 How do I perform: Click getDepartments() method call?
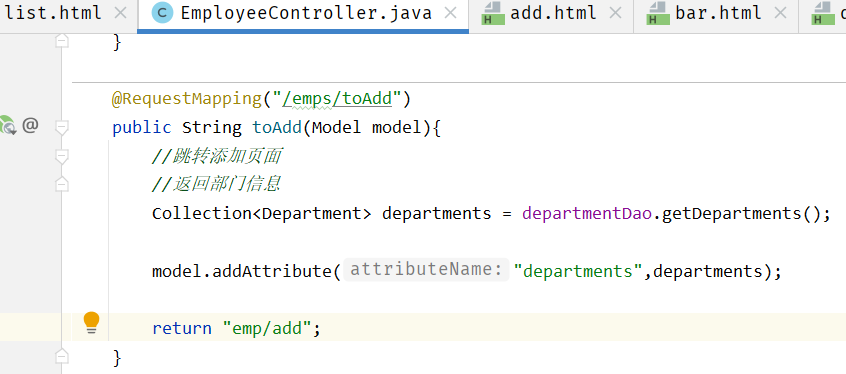(740, 213)
